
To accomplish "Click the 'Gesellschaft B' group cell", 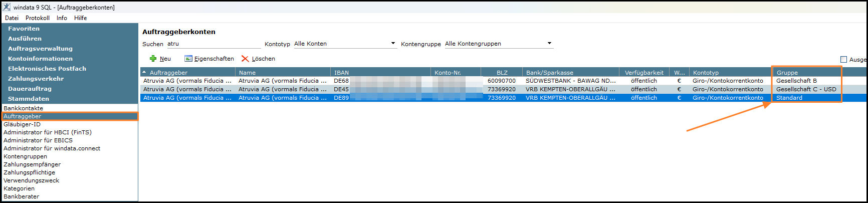I will pyautogui.click(x=796, y=81).
